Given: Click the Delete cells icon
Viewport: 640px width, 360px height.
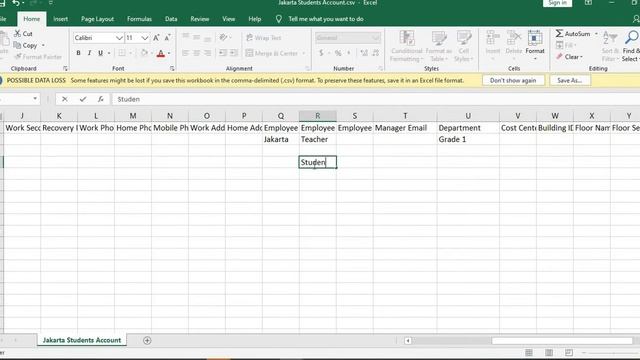Looking at the screenshot, I should pyautogui.click(x=513, y=39).
